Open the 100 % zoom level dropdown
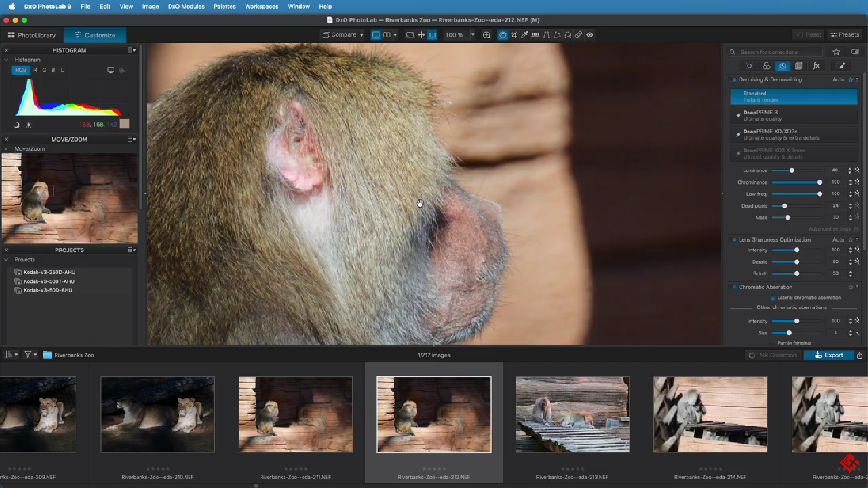 click(473, 35)
